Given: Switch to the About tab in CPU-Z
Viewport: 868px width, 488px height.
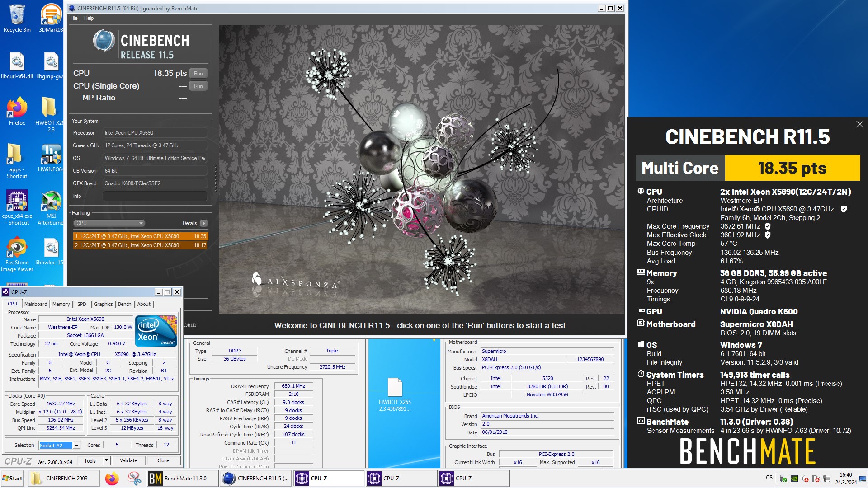Looking at the screenshot, I should 144,304.
